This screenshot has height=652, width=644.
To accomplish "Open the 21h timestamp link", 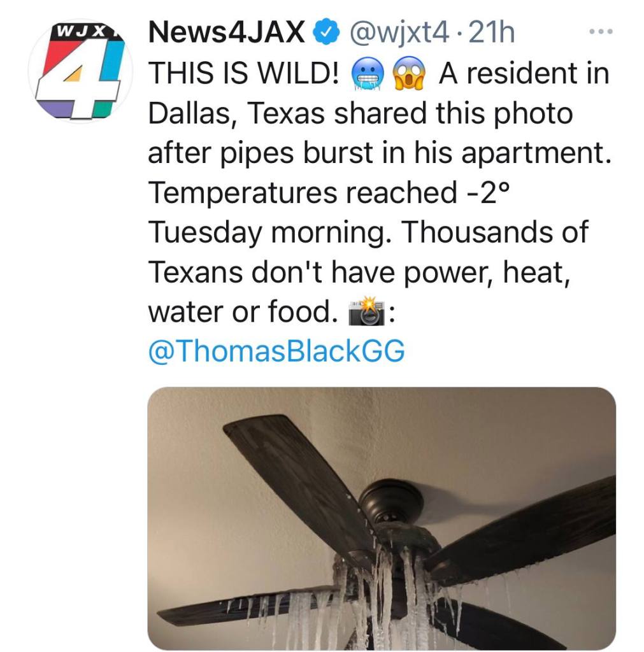I will (491, 32).
